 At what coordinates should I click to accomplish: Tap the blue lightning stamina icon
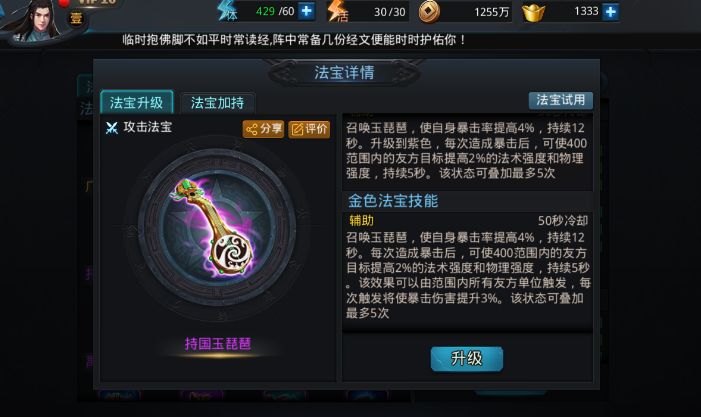[227, 11]
